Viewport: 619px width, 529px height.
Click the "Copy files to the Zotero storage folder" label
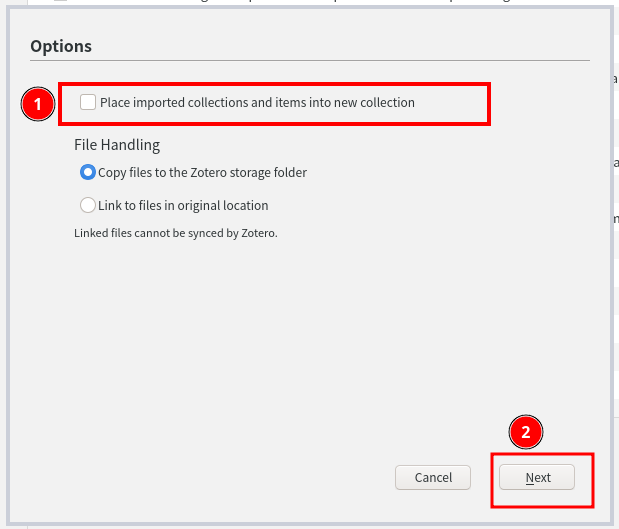pyautogui.click(x=202, y=172)
